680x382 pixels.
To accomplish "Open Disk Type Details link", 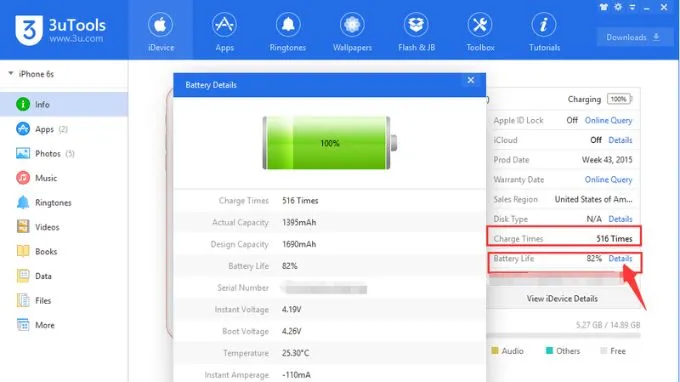I will [620, 219].
